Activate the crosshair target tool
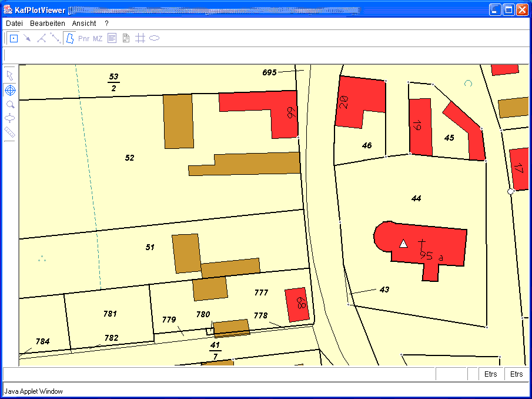532x399 pixels. tap(10, 90)
